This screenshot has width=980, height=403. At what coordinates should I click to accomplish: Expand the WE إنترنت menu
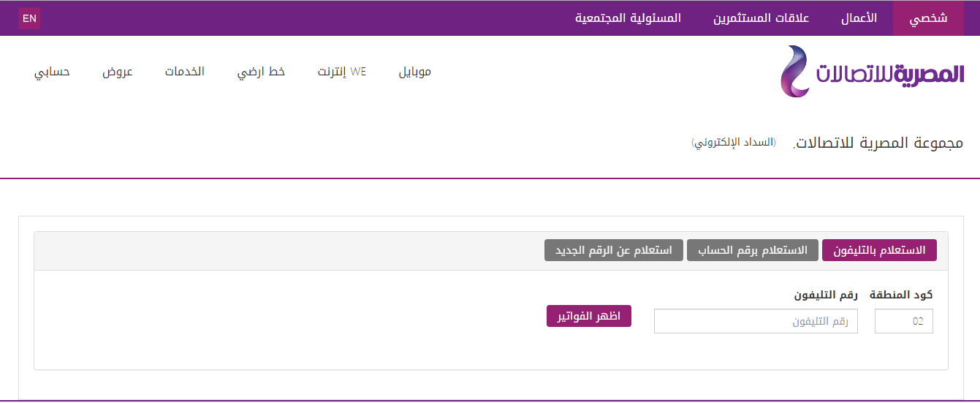pos(341,72)
